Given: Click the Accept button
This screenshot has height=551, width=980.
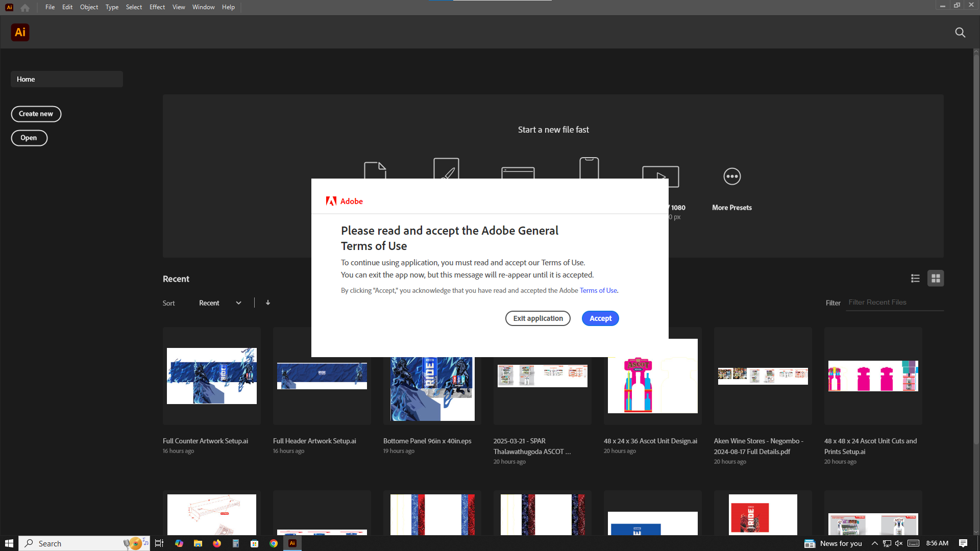Looking at the screenshot, I should (600, 318).
